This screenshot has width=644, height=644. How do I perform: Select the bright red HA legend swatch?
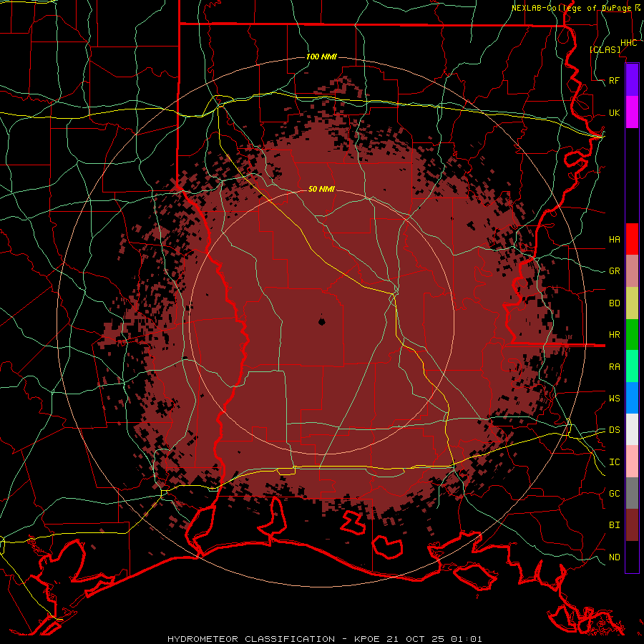point(632,239)
